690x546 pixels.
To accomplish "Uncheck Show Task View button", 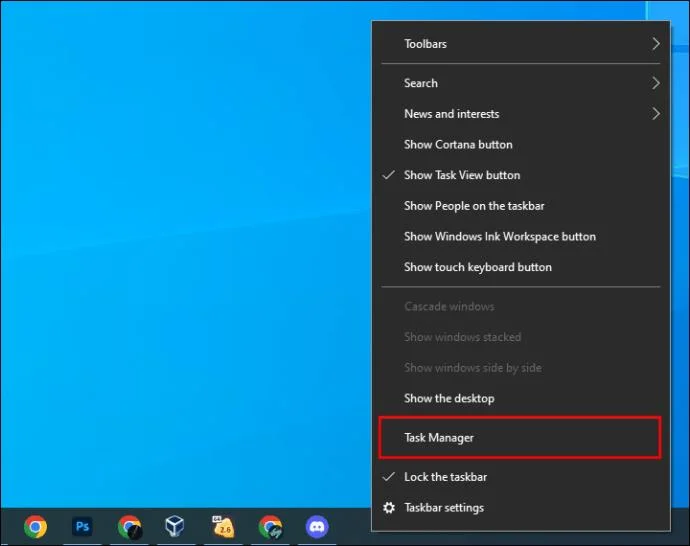I will [521, 175].
